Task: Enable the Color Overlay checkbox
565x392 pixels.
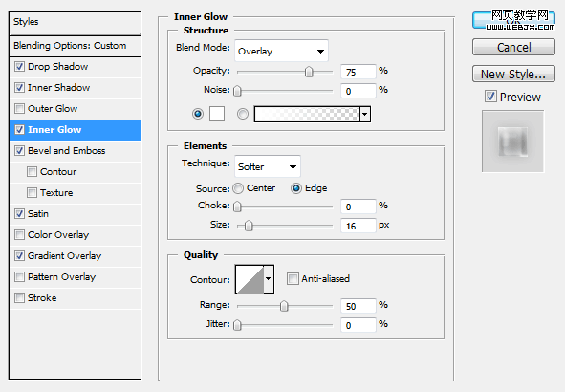Action: coord(19,235)
